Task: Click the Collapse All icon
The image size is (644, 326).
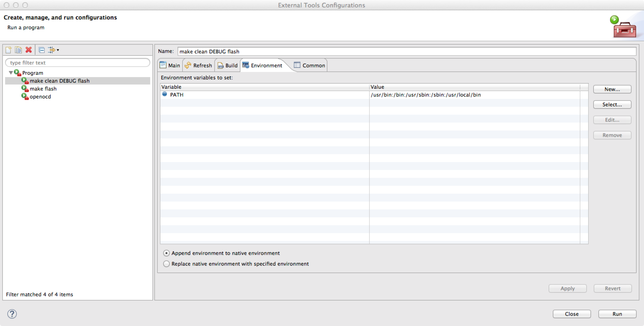Action: 42,50
